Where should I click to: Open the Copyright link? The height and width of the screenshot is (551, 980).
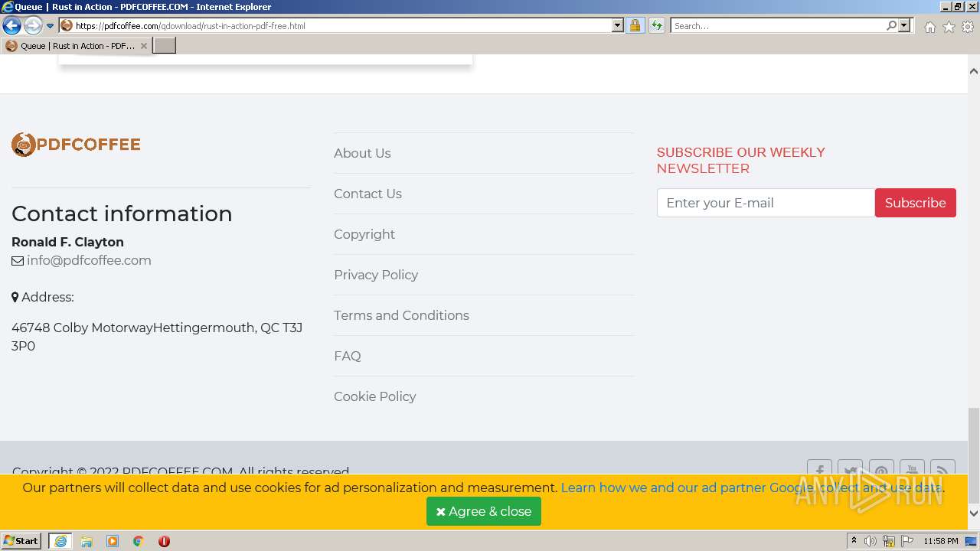point(364,234)
